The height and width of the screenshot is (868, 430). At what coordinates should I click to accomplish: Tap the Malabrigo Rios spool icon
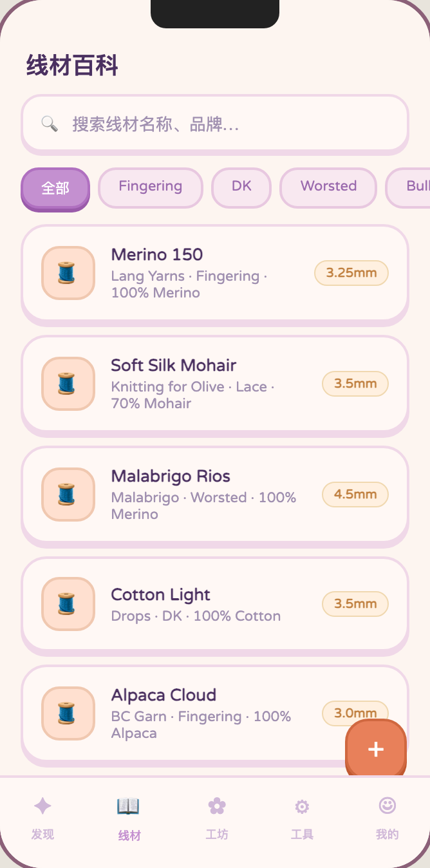[x=68, y=495]
